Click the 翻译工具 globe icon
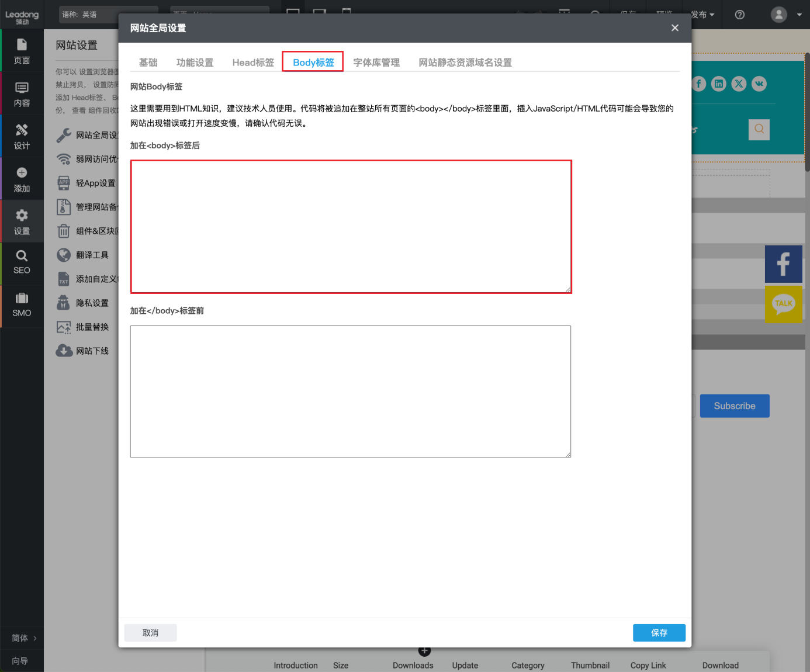Viewport: 810px width, 672px height. coord(64,255)
